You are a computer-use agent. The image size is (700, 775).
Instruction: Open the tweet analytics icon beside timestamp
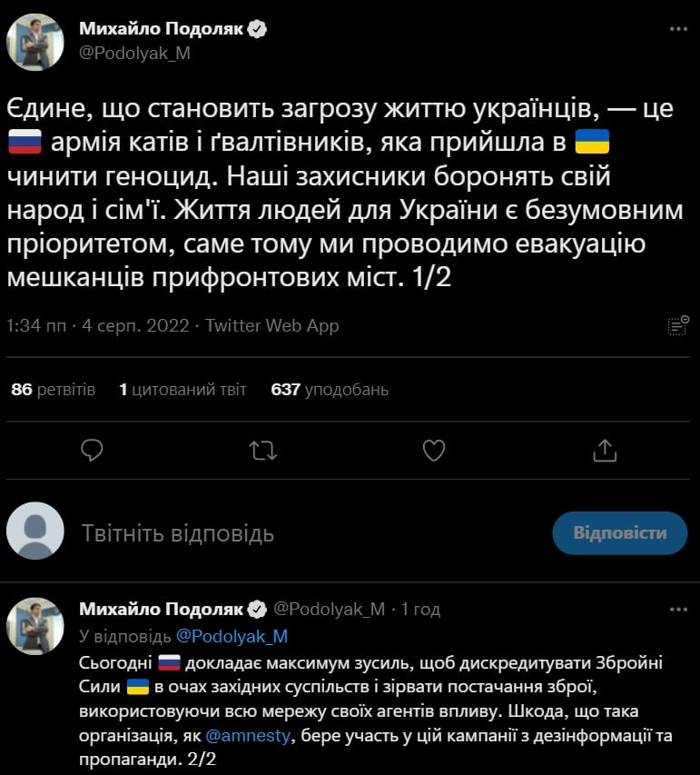[x=678, y=325]
